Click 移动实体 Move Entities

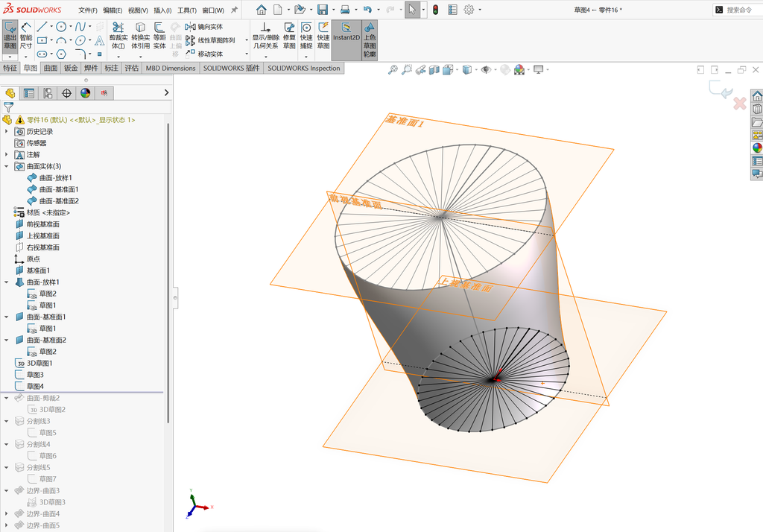coord(204,54)
